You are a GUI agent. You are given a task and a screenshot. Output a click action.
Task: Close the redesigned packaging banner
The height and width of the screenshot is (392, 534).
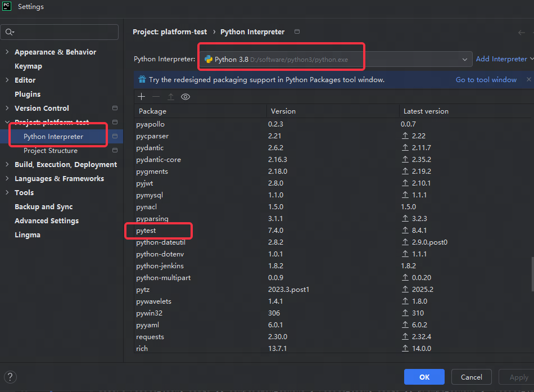click(x=528, y=79)
